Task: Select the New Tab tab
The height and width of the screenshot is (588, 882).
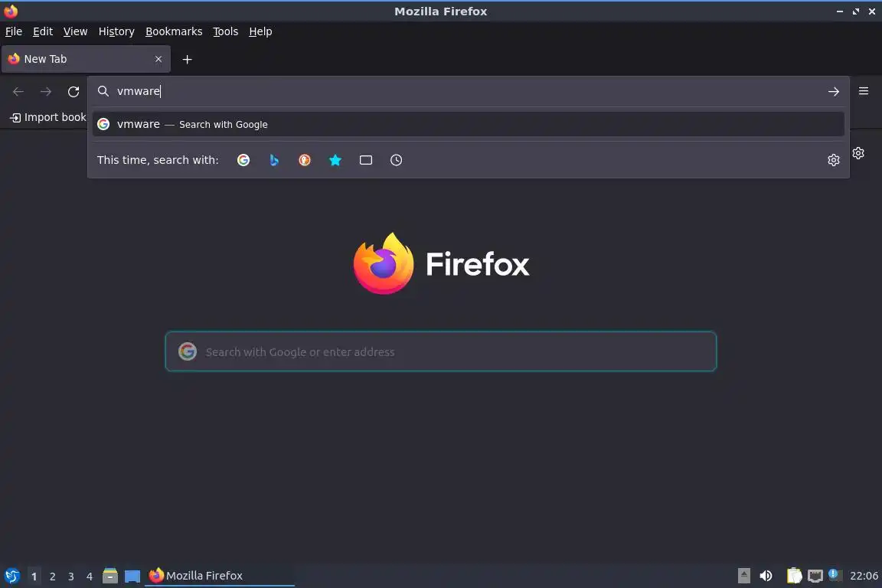Action: [x=86, y=59]
